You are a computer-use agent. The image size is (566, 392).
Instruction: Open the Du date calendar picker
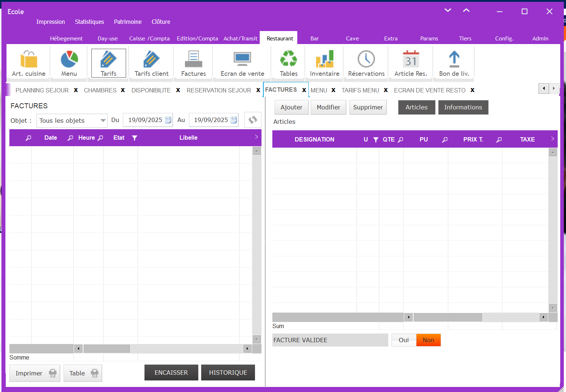168,120
